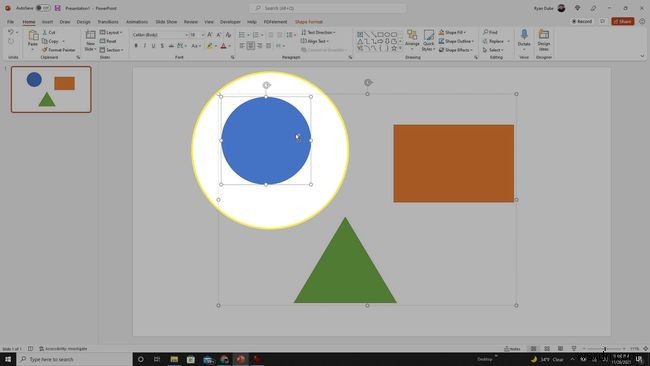
Task: Open the comments pane icon
Action: (603, 21)
